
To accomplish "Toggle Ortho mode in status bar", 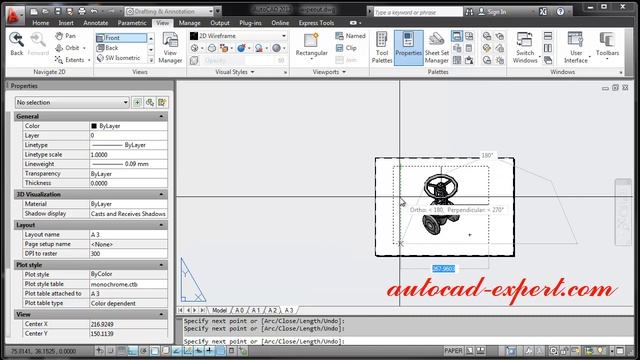I will [x=132, y=351].
